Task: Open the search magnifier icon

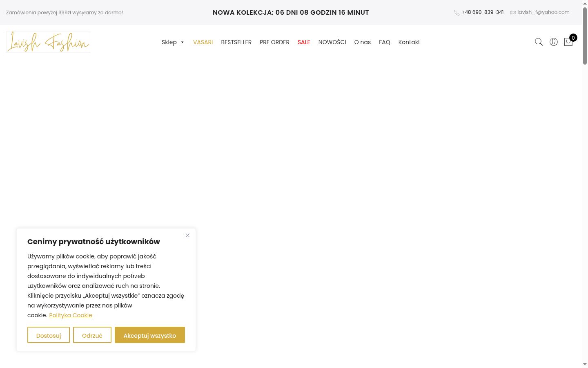Action: pos(539,42)
